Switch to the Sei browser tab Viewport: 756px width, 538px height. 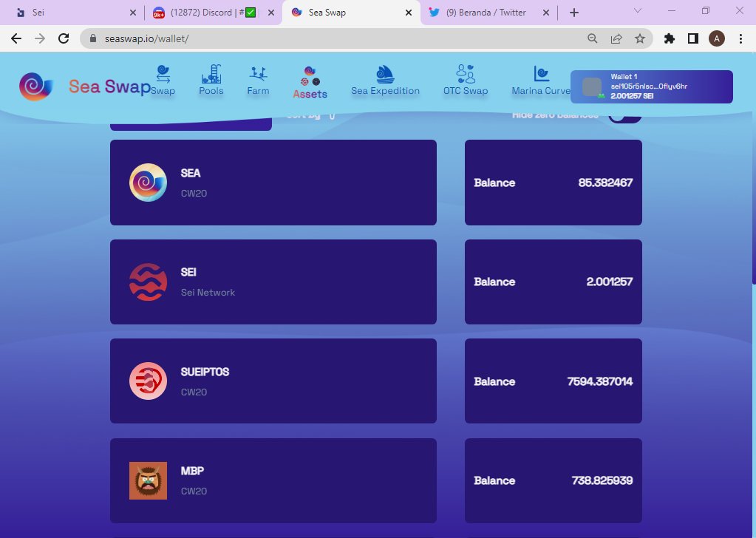click(75, 13)
